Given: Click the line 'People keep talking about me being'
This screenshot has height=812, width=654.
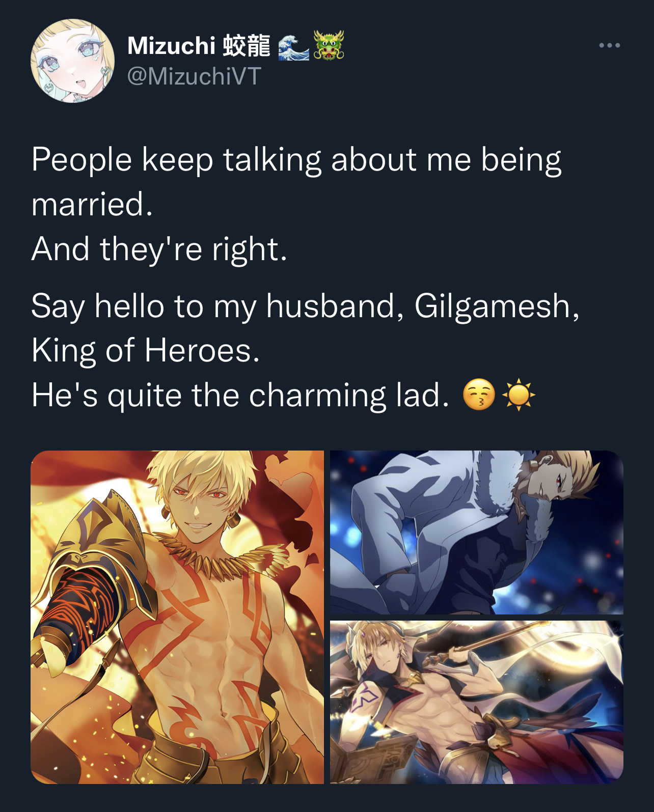Looking at the screenshot, I should pos(296,161).
